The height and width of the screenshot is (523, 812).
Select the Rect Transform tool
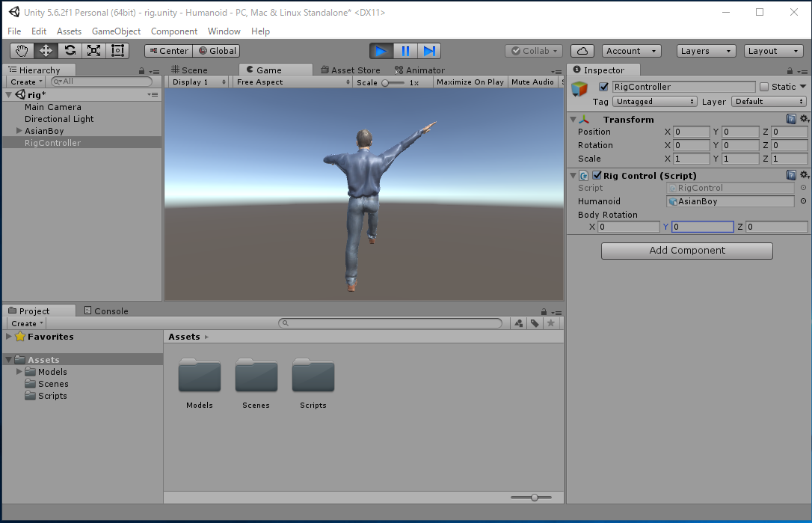pos(117,51)
